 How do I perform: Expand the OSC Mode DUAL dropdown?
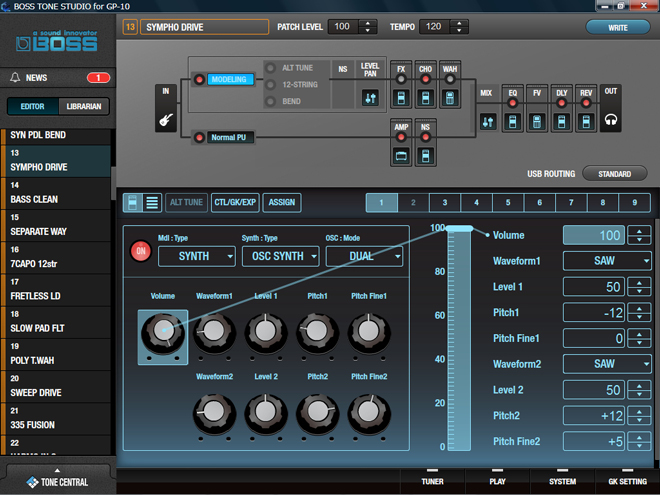pos(364,256)
